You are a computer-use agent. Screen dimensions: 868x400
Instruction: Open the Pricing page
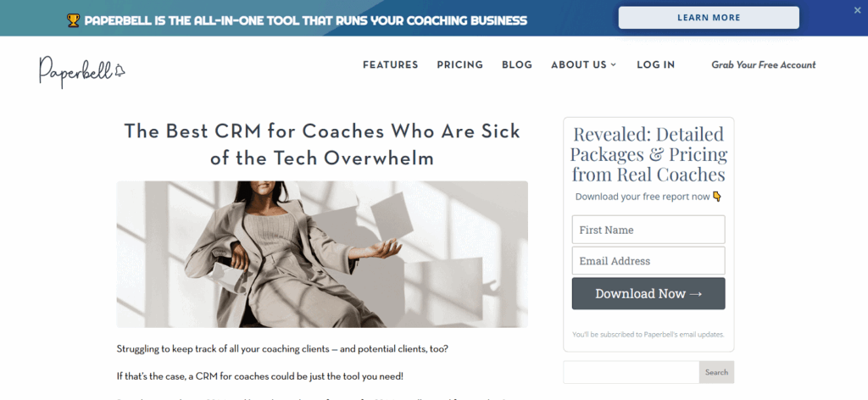click(460, 64)
